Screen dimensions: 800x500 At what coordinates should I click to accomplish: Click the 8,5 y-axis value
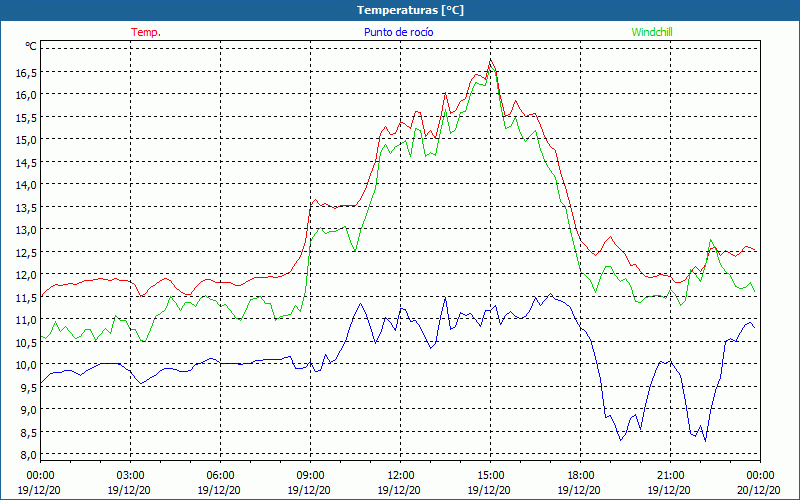[x=28, y=432]
